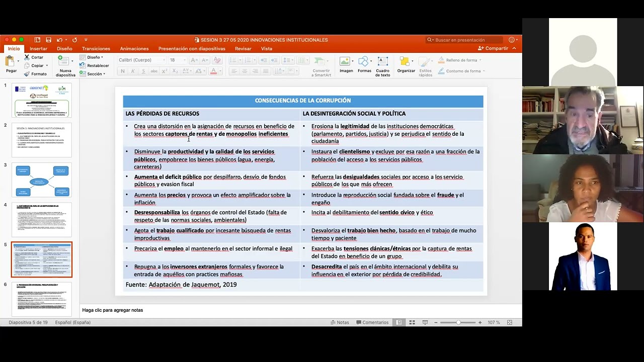
Task: Click the feedback smiley icon
Action: point(512,40)
